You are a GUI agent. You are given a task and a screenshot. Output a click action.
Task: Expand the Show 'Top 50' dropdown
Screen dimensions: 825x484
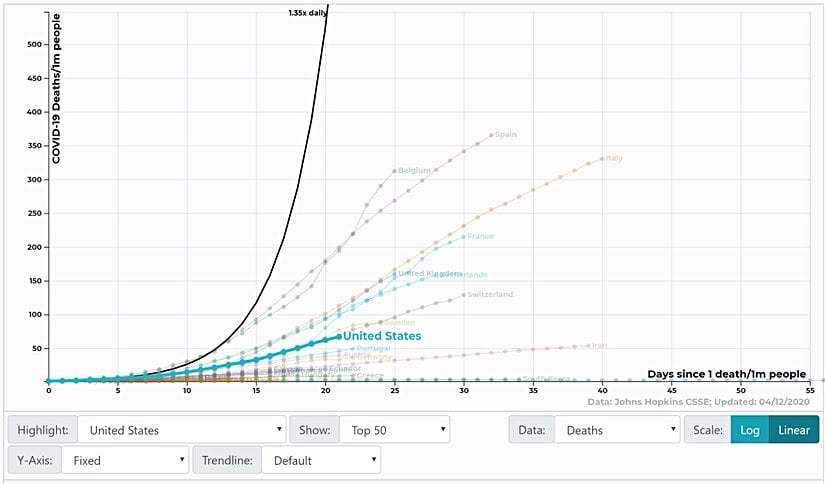[x=394, y=430]
